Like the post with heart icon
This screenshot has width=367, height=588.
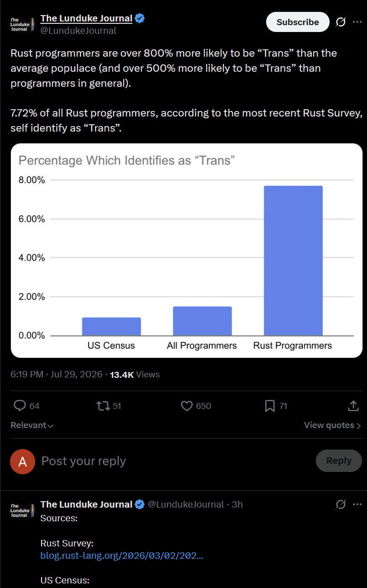click(x=187, y=406)
